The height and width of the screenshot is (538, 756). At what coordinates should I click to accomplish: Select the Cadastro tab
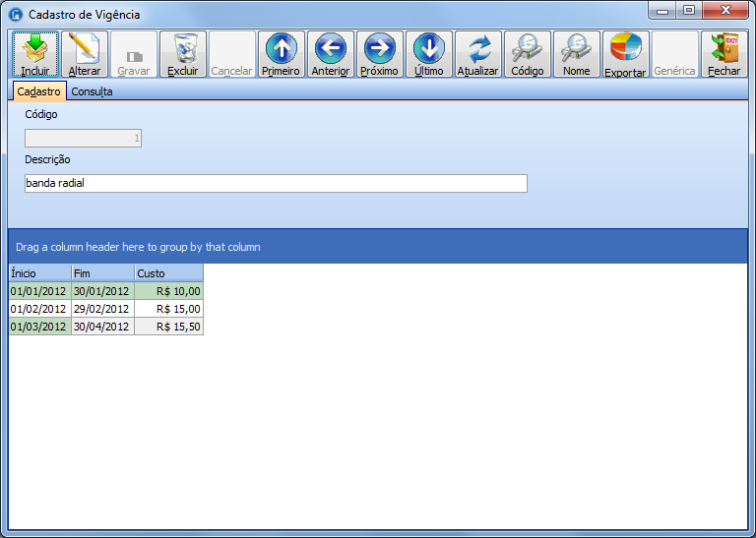(x=39, y=91)
